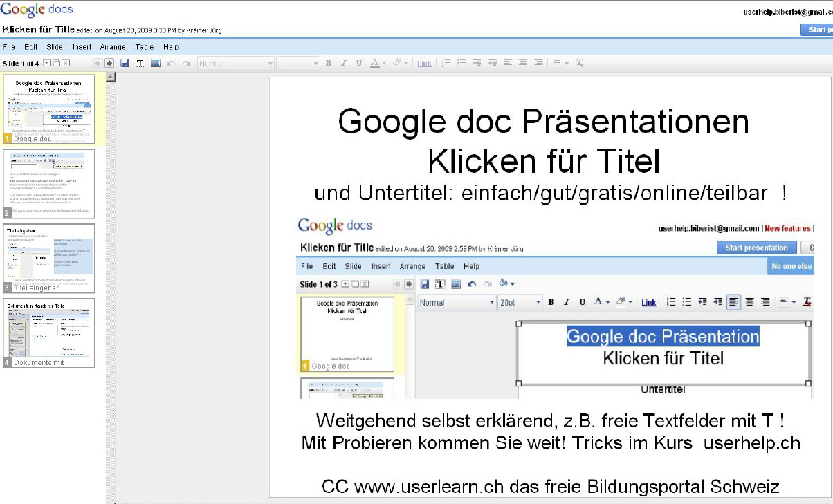Select slide 1 thumbnail Google doc
The width and height of the screenshot is (833, 504).
pyautogui.click(x=49, y=109)
